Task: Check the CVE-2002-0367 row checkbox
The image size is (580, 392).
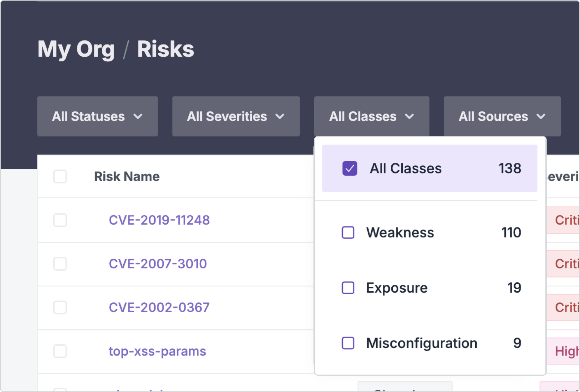Action: coord(60,307)
